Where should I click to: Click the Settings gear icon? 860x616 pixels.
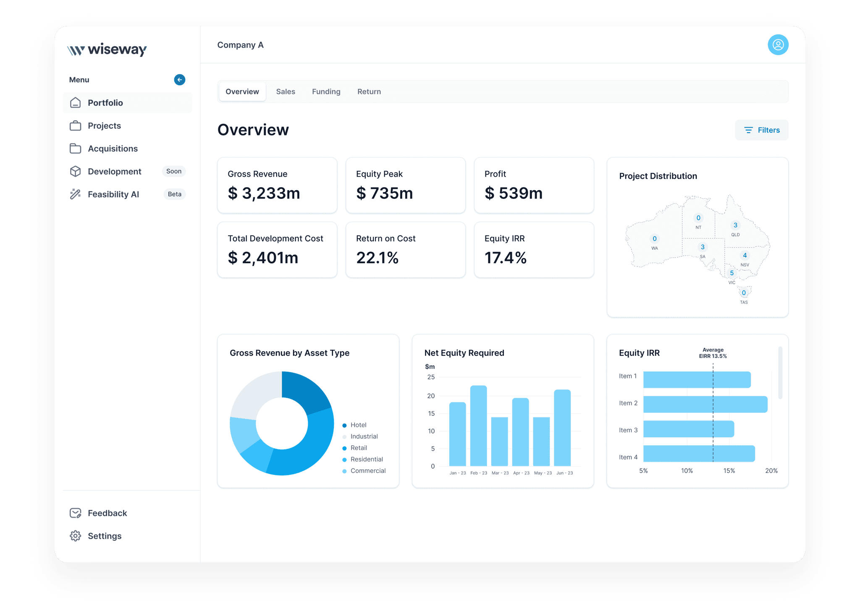tap(76, 536)
